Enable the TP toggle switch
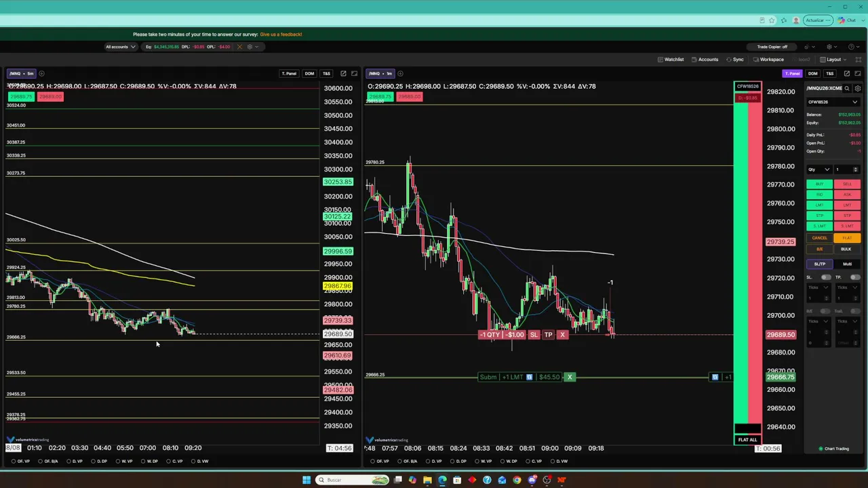This screenshot has width=868, height=488. tap(854, 277)
